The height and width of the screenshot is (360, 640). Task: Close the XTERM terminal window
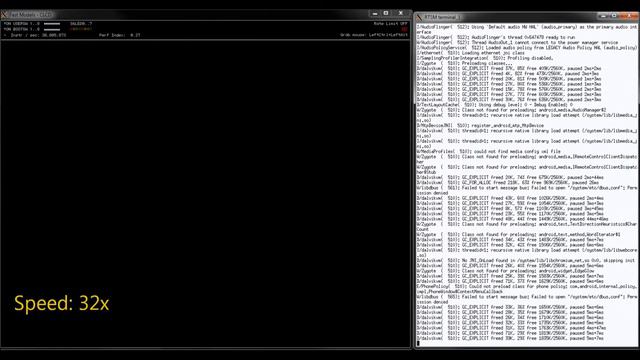point(630,16)
